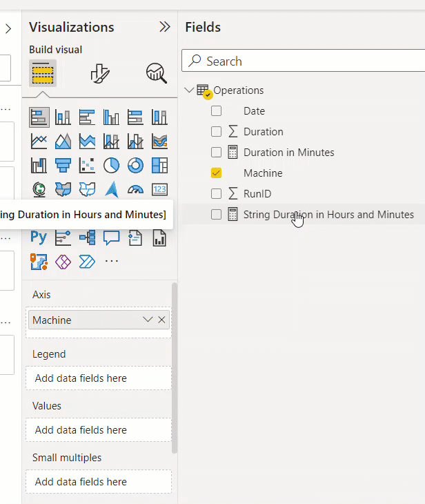Choose the pie chart visualization
This screenshot has width=425, height=504.
coord(112,165)
